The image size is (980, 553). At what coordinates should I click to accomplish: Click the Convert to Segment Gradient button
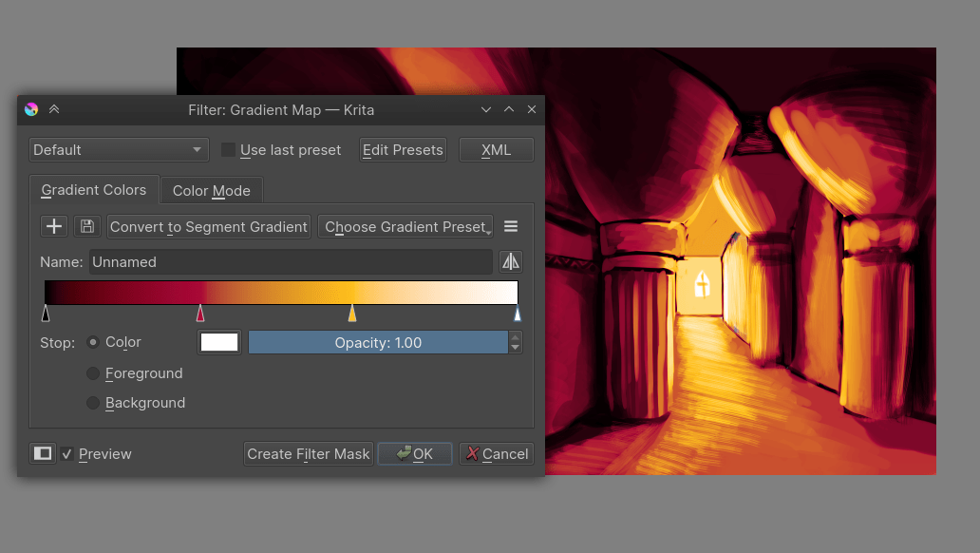pos(208,226)
